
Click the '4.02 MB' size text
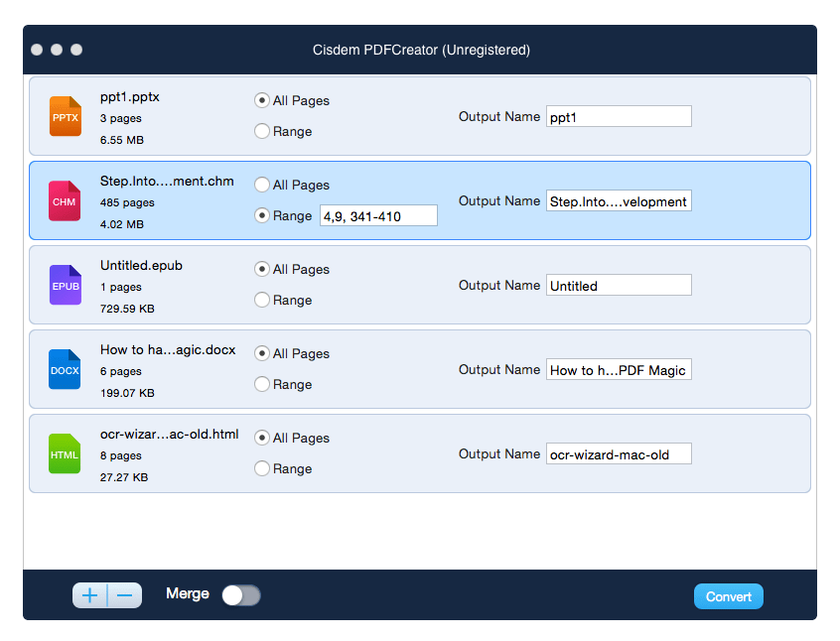pos(121,224)
